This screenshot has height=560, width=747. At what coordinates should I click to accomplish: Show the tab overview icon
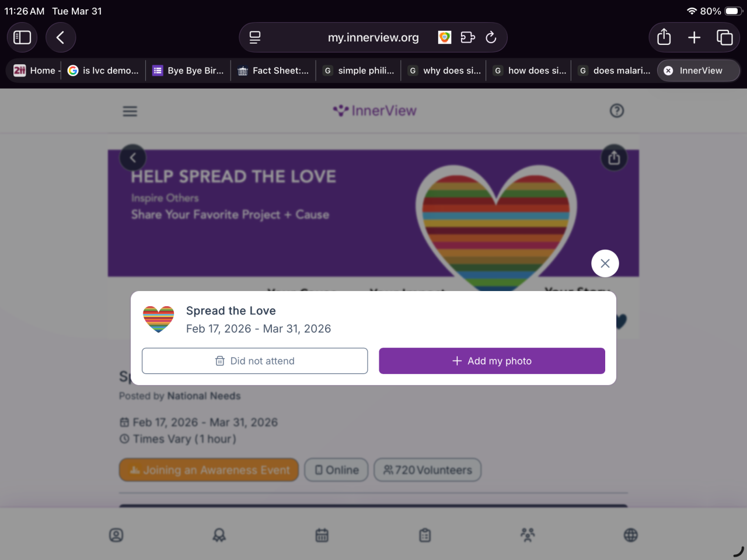click(725, 37)
